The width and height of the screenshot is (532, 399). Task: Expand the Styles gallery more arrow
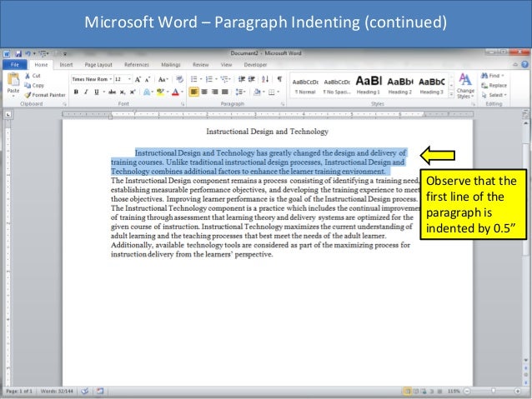pyautogui.click(x=451, y=95)
